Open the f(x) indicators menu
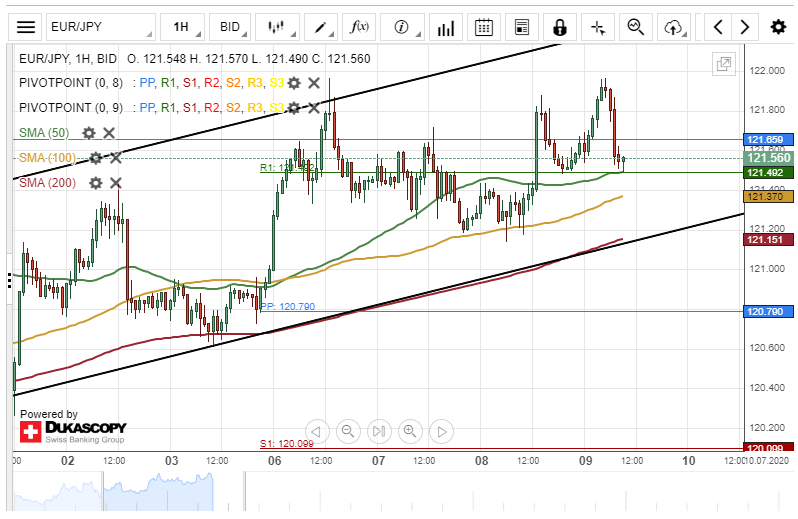This screenshot has height=519, width=798. (356, 27)
